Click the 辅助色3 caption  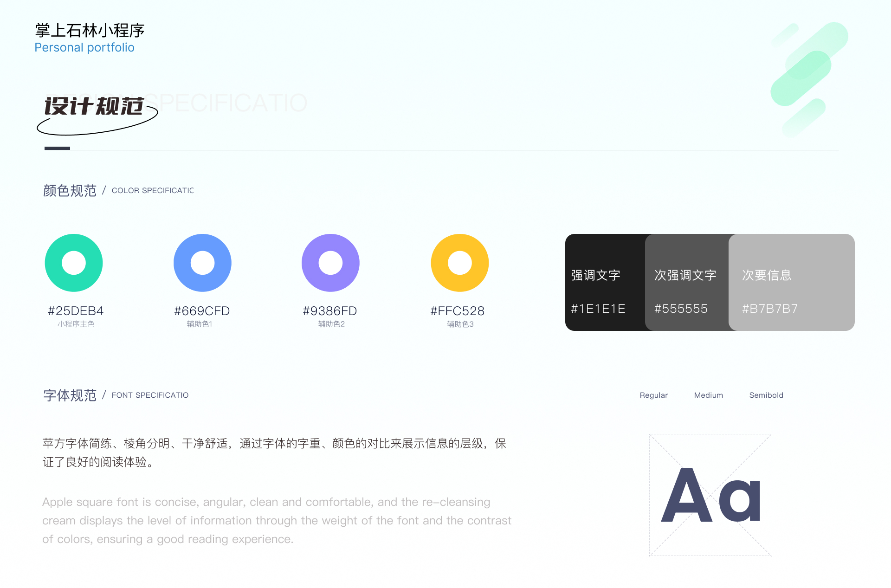tap(460, 324)
